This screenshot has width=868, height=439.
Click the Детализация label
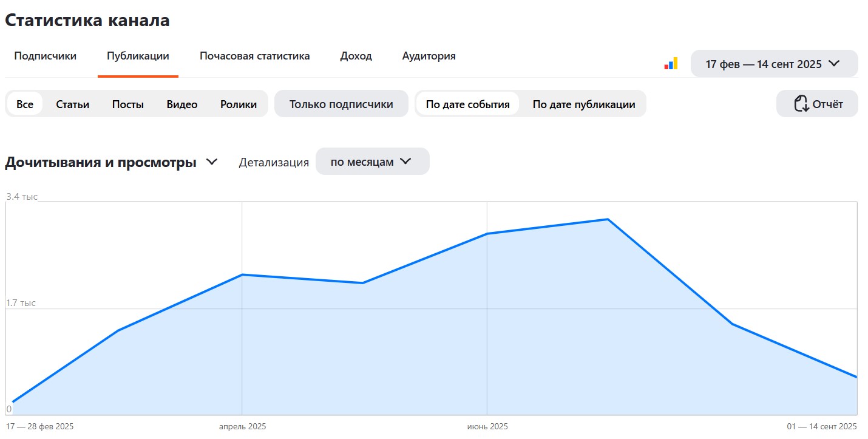[274, 162]
